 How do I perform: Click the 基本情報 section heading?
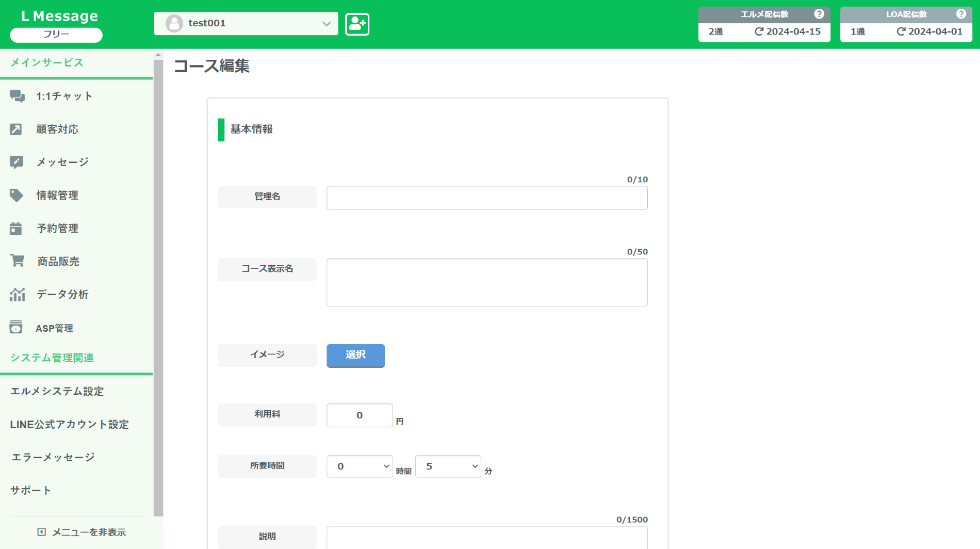251,129
